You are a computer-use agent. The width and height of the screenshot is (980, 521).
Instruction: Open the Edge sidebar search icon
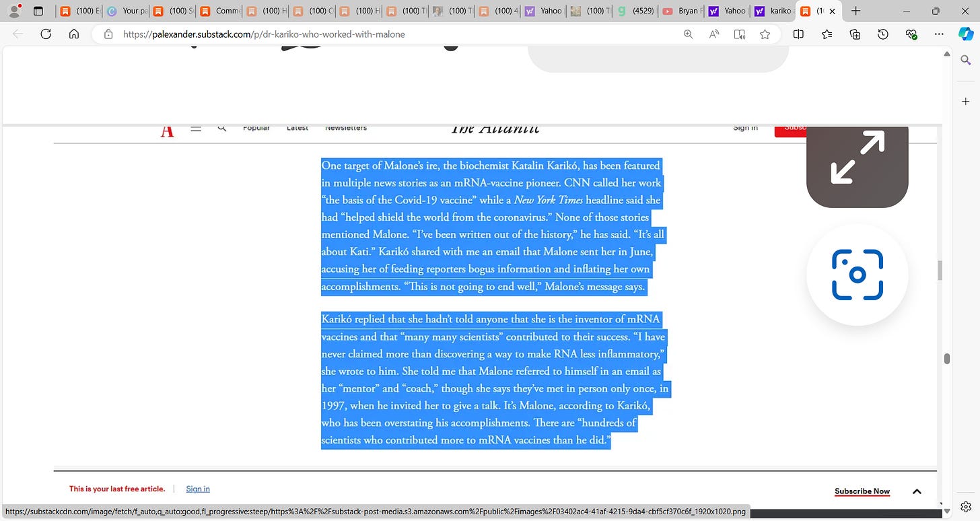966,61
